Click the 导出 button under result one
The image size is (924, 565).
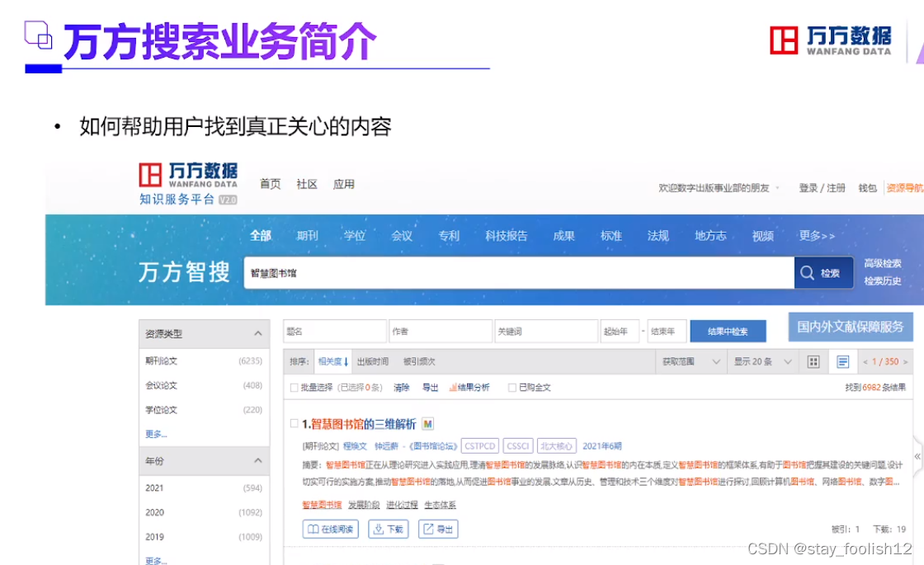pyautogui.click(x=438, y=529)
